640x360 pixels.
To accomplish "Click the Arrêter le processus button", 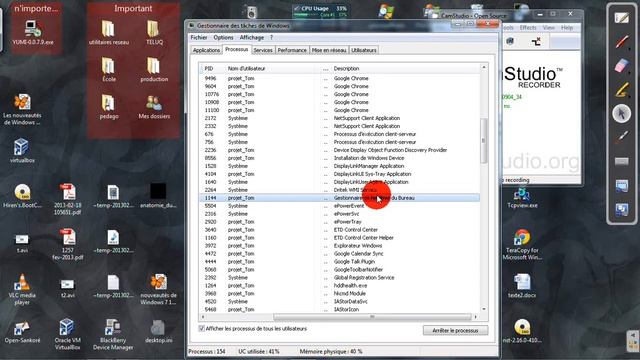I will (x=455, y=330).
